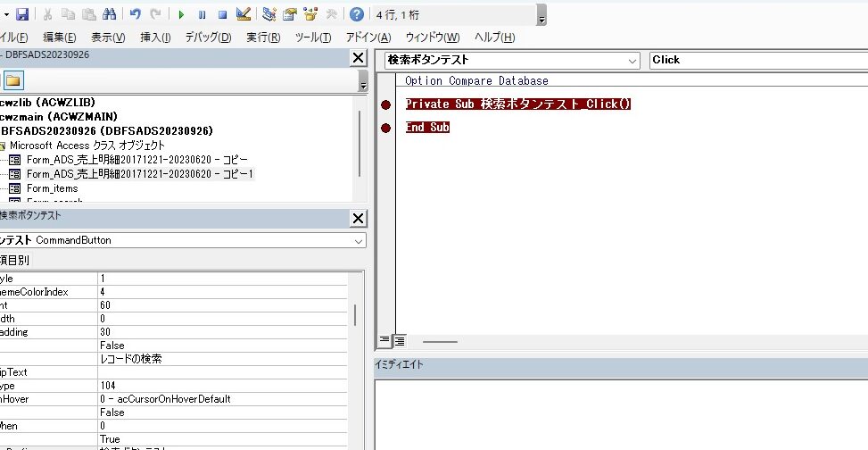This screenshot has height=450, width=868.
Task: Open the Click procedure dropdown
Action: pos(756,60)
